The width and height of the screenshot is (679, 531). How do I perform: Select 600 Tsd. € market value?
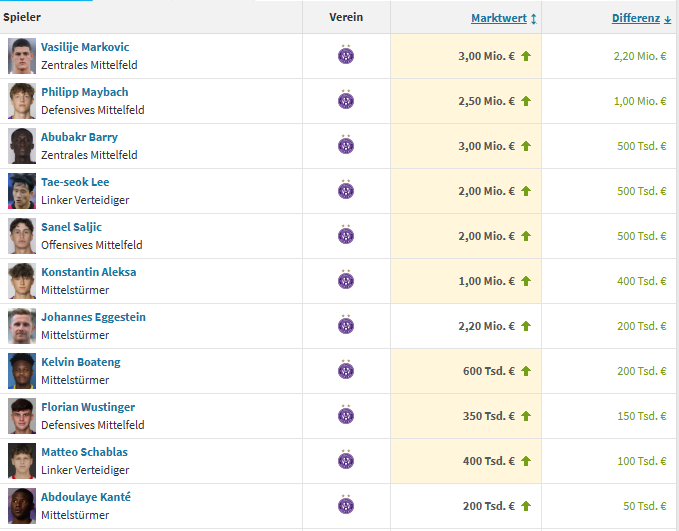coord(488,371)
